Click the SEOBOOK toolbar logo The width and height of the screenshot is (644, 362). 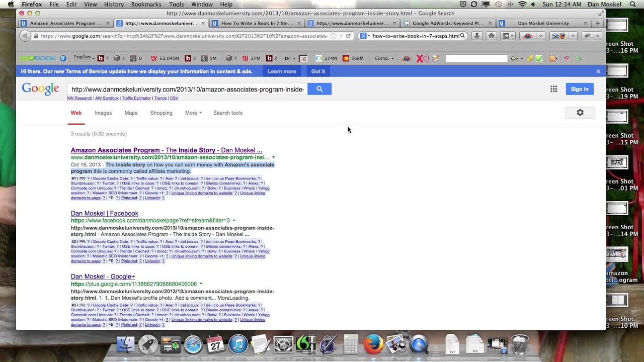pos(38,58)
